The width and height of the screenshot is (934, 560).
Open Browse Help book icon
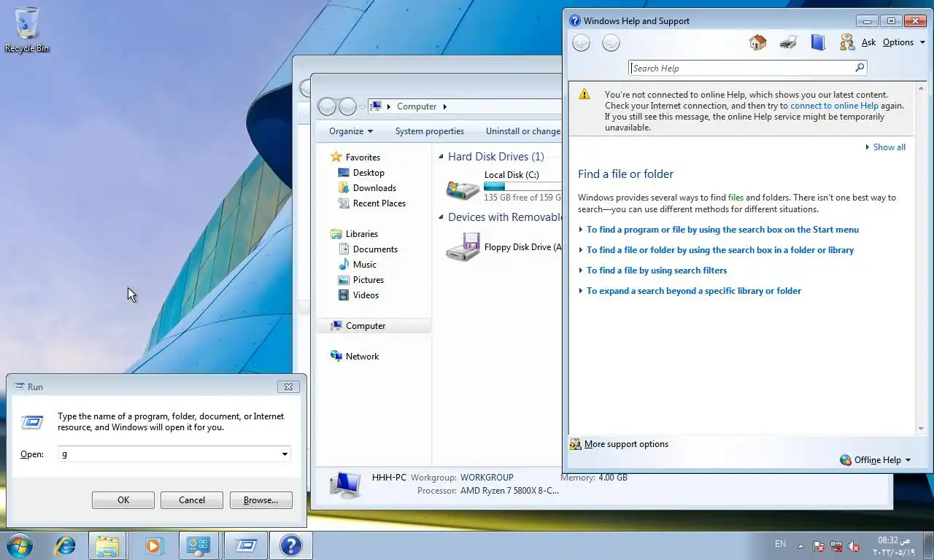coord(818,42)
